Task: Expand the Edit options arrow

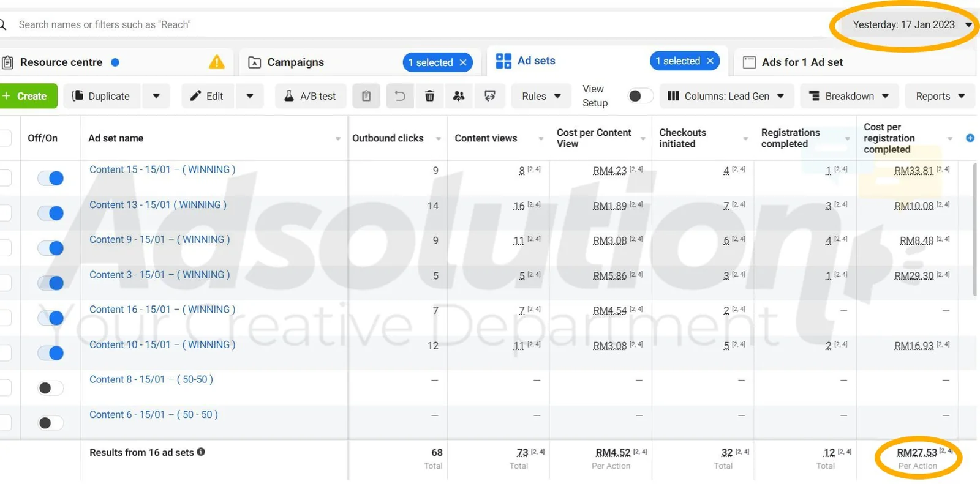Action: (250, 96)
